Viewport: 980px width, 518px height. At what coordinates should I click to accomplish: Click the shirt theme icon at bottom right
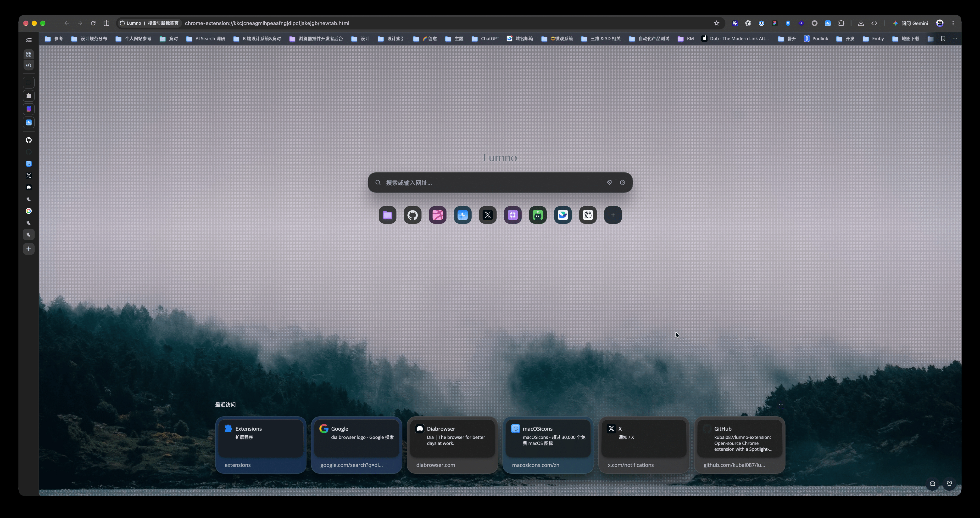tap(949, 484)
